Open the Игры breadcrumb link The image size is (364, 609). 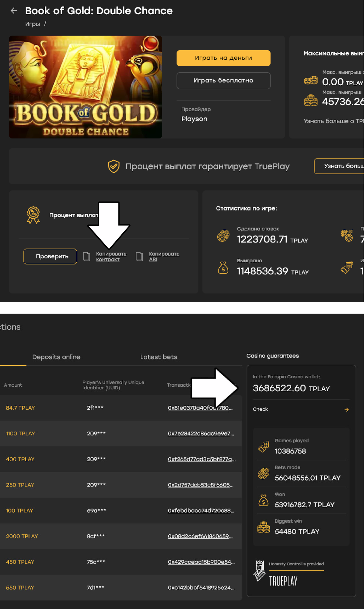coord(32,24)
